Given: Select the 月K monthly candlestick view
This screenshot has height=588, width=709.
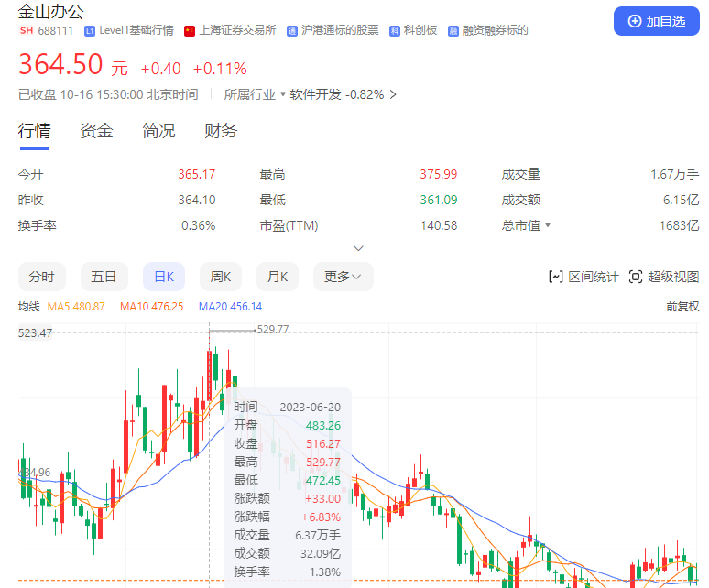Looking at the screenshot, I should tap(278, 277).
